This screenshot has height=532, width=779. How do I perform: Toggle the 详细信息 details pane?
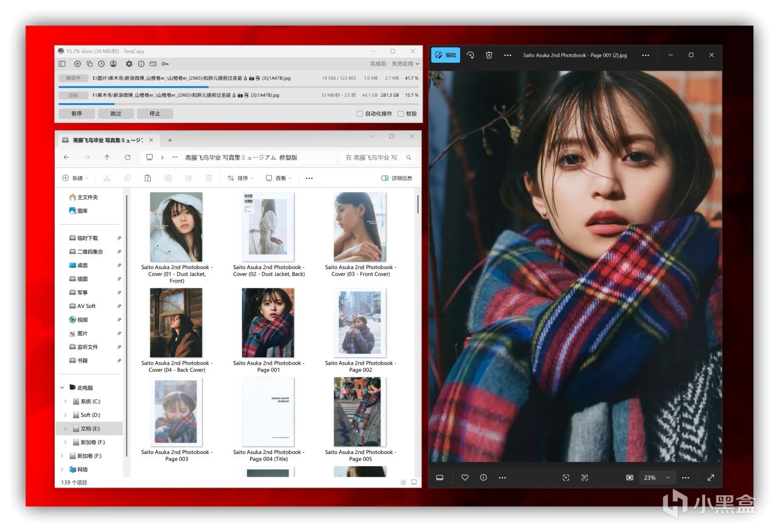tap(397, 178)
